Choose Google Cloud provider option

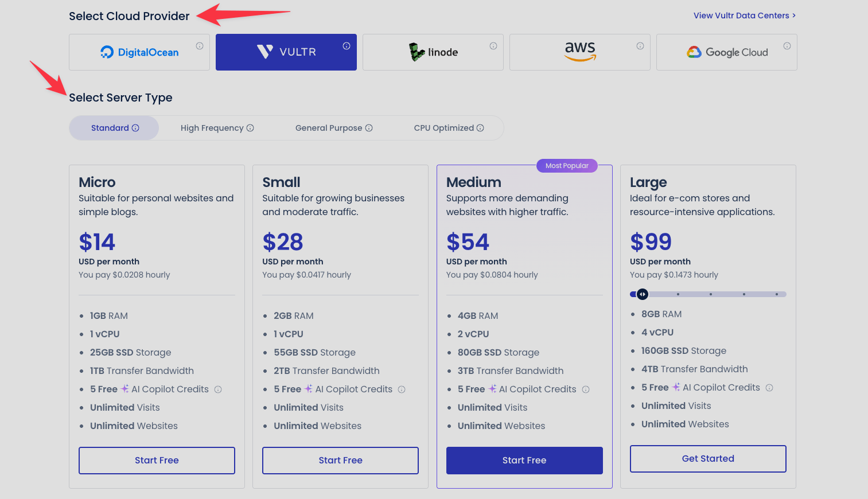tap(727, 52)
